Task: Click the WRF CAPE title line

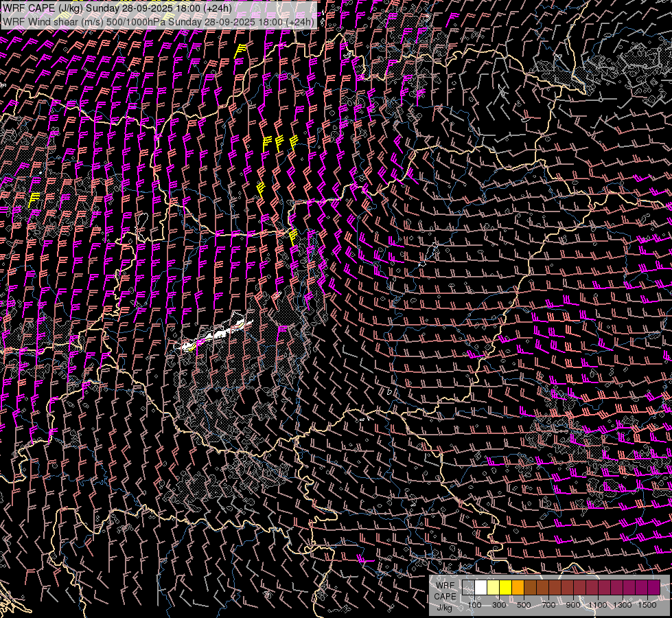Action: (x=117, y=8)
